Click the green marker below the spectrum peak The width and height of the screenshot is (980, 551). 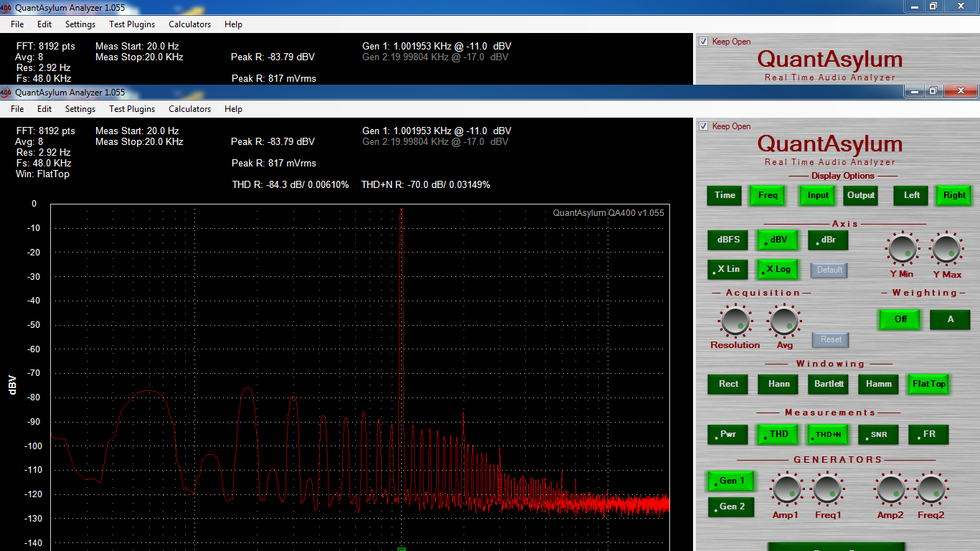[x=402, y=549]
